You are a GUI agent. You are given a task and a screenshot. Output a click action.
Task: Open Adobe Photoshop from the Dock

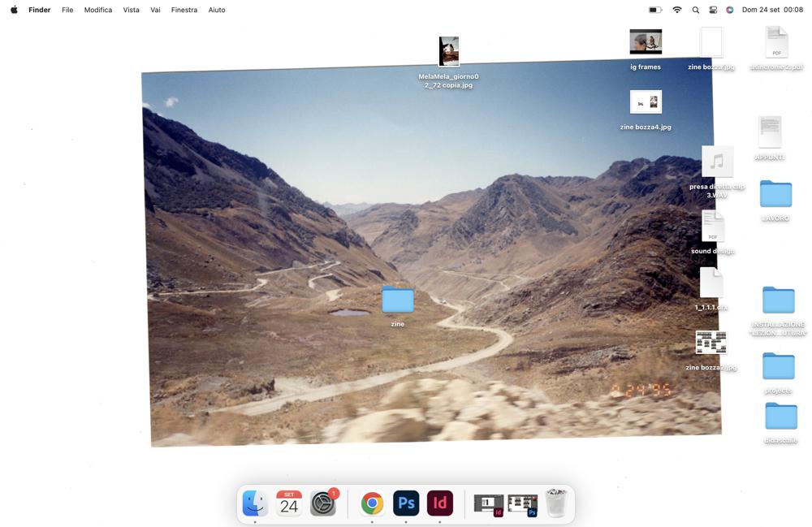(x=406, y=503)
